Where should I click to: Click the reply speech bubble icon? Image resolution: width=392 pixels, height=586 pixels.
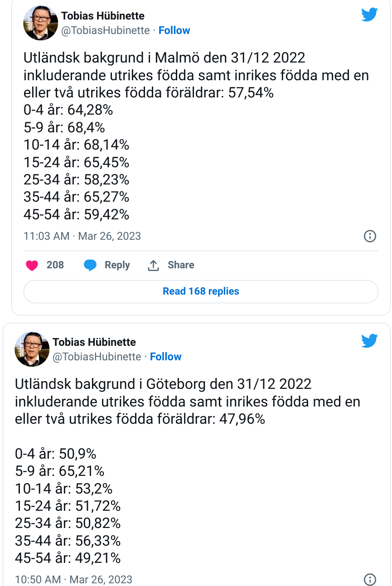point(90,266)
